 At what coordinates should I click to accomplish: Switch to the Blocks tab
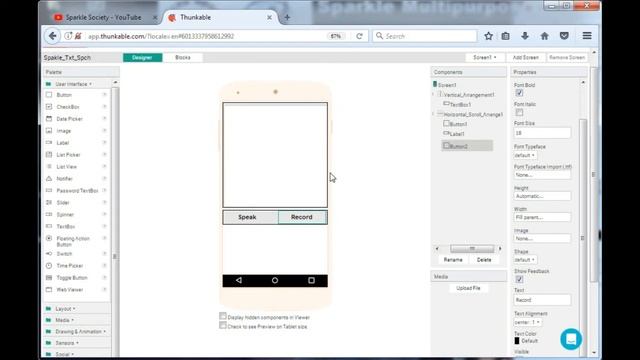[183, 58]
